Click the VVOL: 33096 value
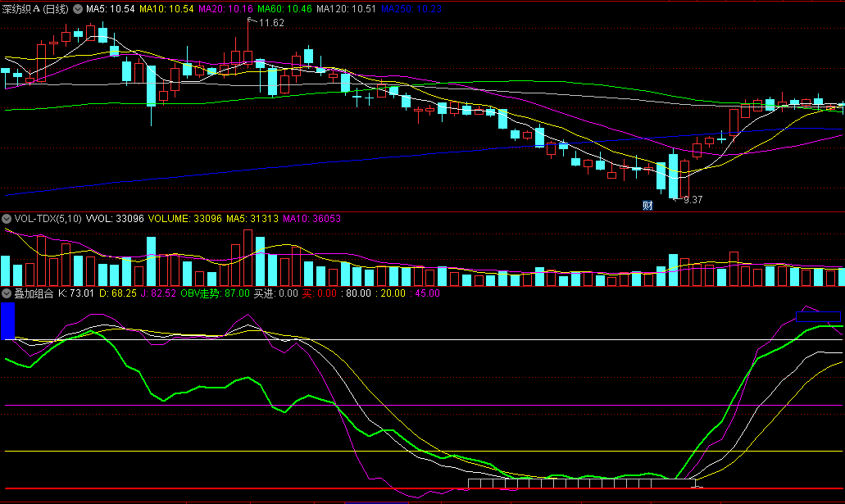Image resolution: width=845 pixels, height=504 pixels. pyautogui.click(x=115, y=219)
